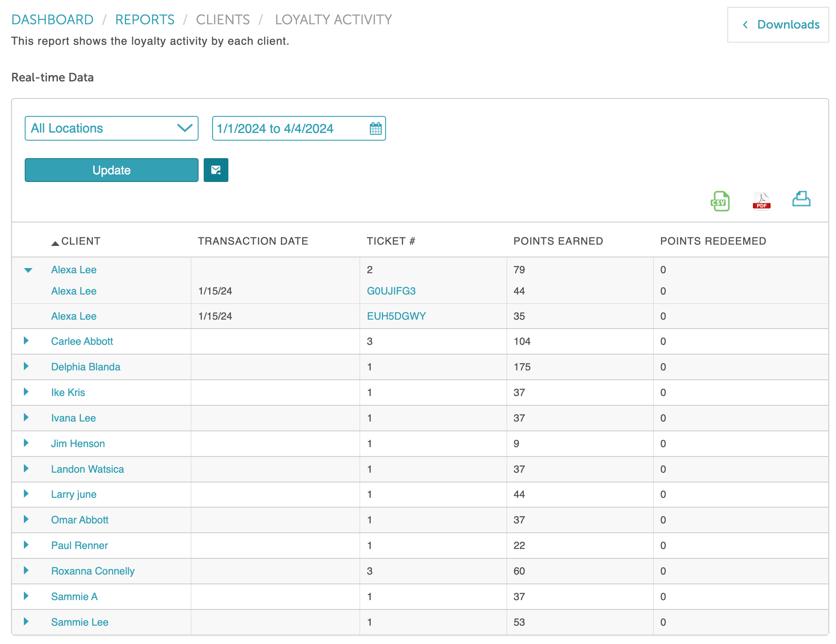The image size is (836, 644).
Task: Collapse the Alexa Lee row
Action: [28, 270]
